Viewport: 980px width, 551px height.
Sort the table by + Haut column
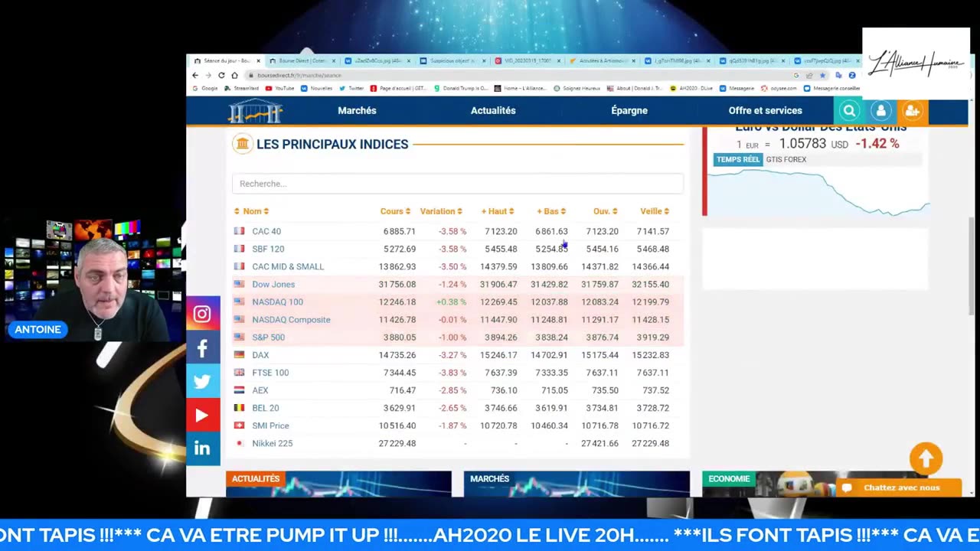[x=498, y=211]
